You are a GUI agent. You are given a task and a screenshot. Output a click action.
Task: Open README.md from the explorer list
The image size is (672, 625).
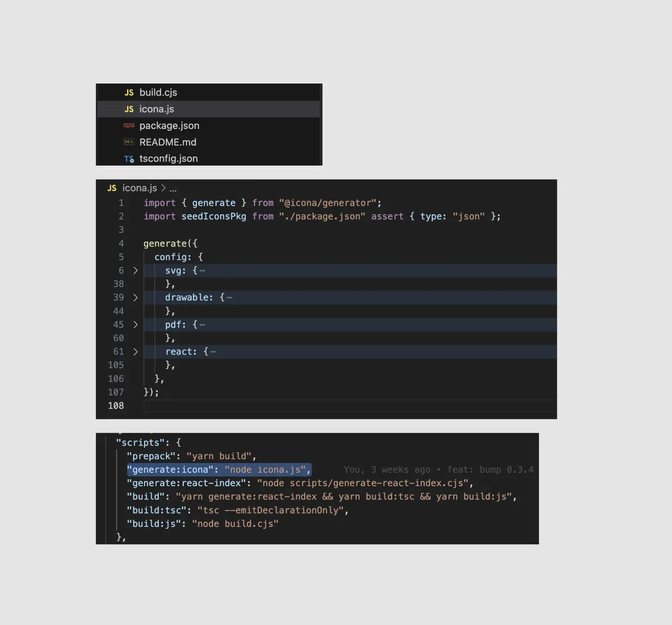[168, 142]
